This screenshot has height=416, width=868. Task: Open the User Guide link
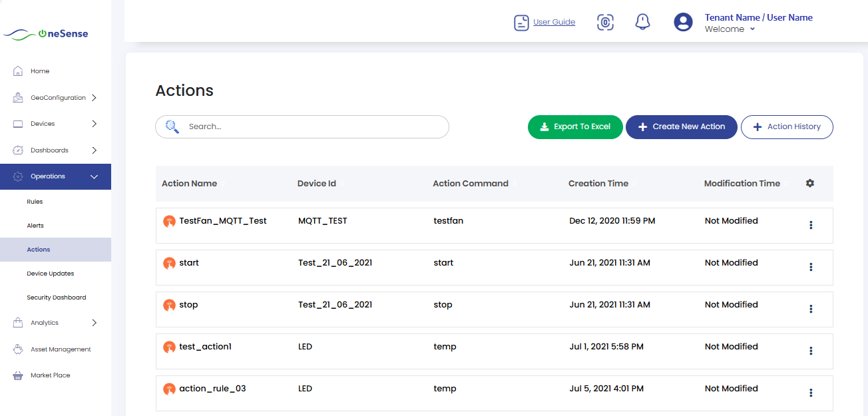tap(554, 23)
